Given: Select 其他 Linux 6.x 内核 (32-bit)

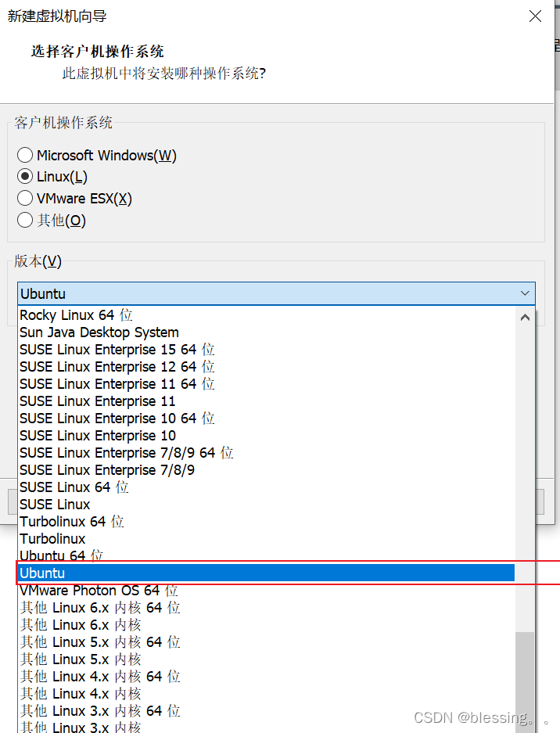Looking at the screenshot, I should pyautogui.click(x=267, y=625).
